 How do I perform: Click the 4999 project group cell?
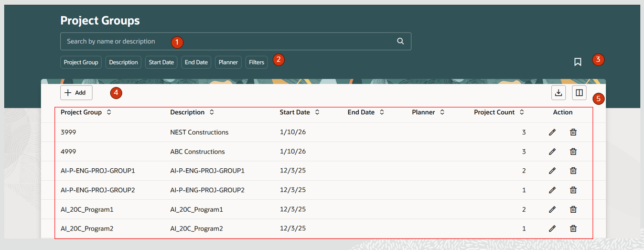[68, 151]
